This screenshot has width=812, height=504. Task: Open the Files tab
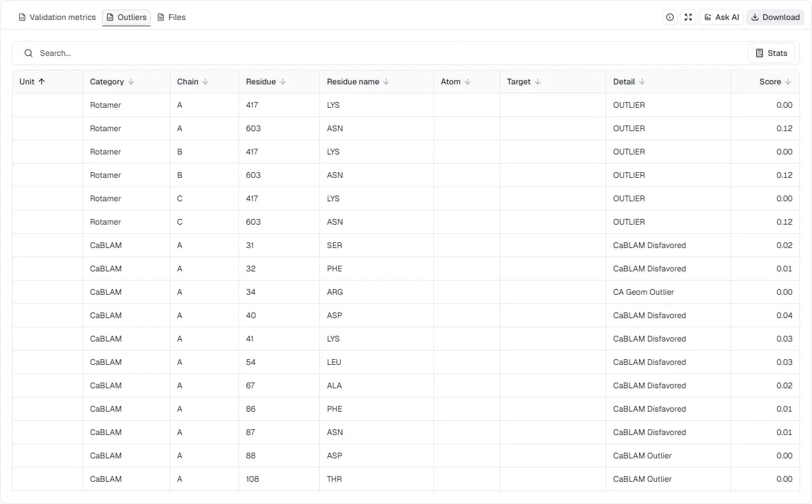(171, 17)
